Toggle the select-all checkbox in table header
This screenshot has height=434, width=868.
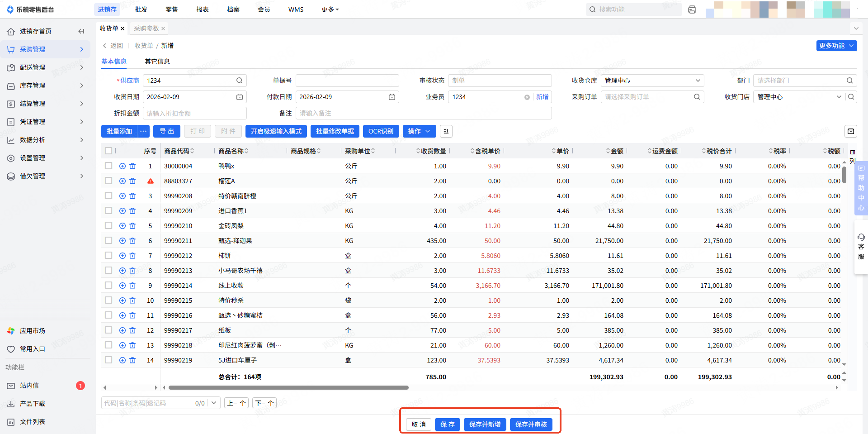108,151
